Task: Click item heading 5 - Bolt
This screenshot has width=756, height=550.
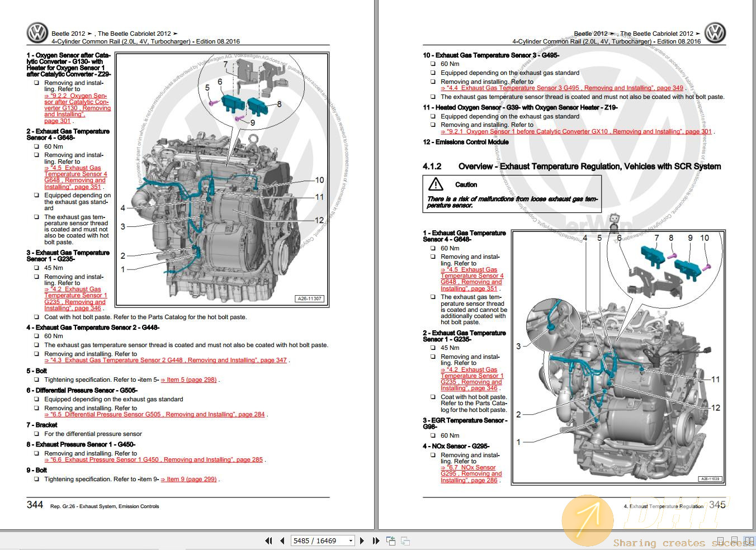Action: (x=36, y=371)
